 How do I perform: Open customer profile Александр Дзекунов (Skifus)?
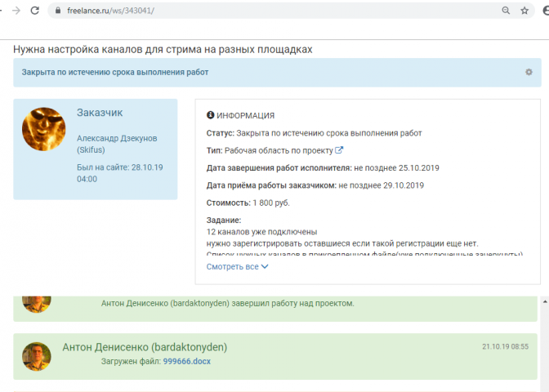tap(117, 144)
